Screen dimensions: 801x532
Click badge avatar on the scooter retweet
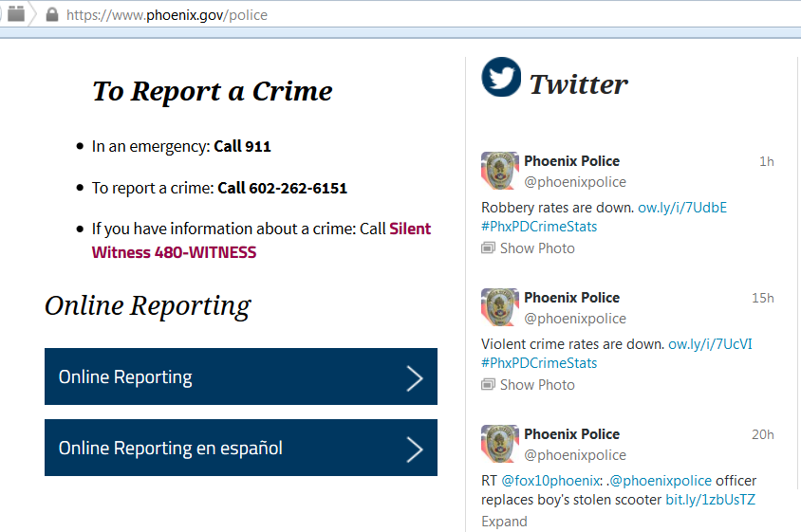500,444
